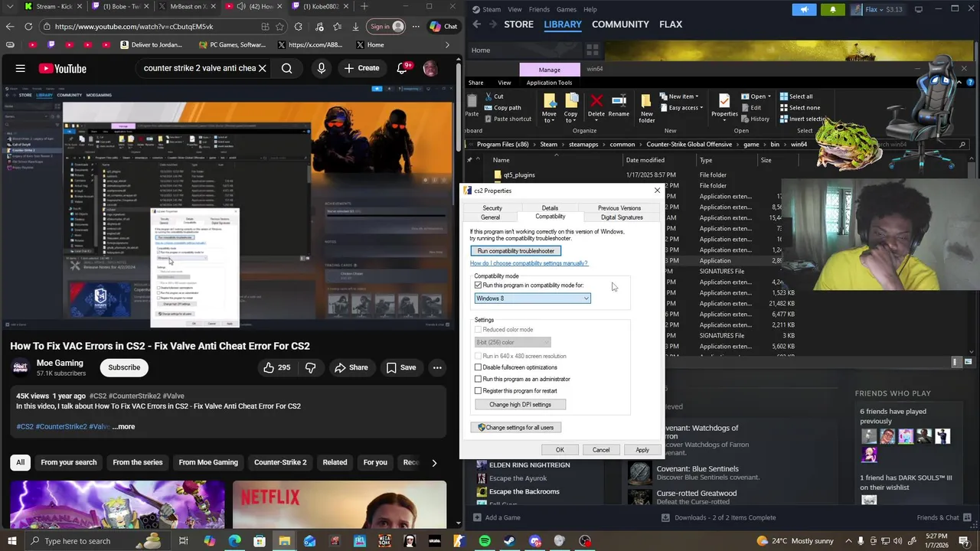Open the browser tab list dropdown arrow
980x551 pixels.
pyautogui.click(x=11, y=6)
